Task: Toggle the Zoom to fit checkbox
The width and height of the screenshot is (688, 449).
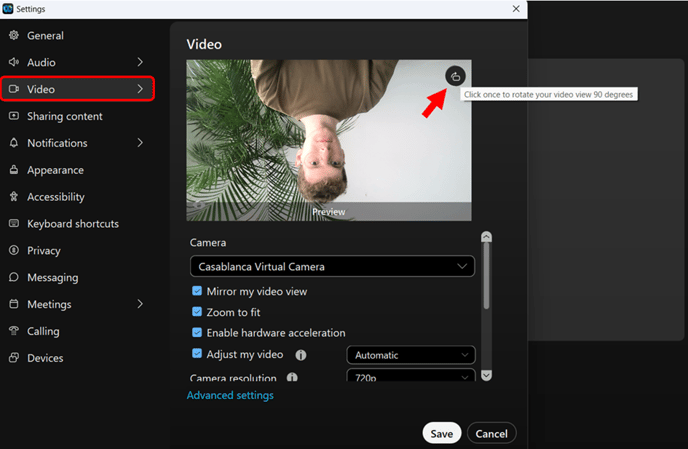Action: pos(197,312)
